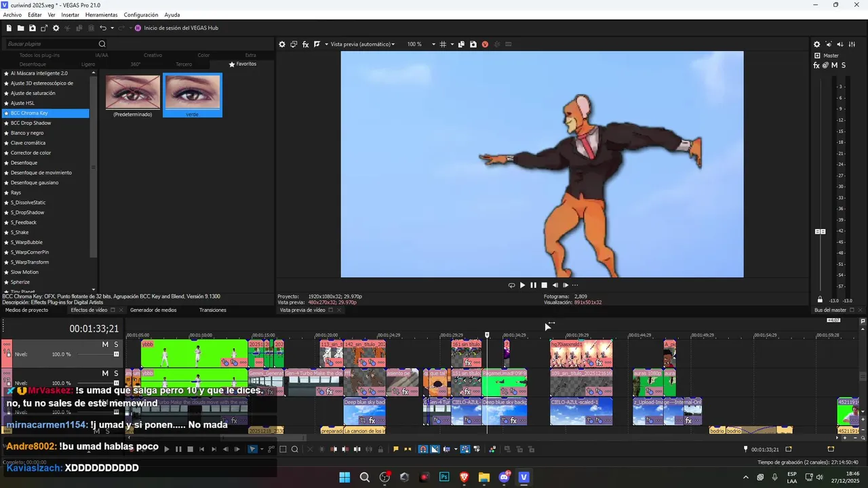Insert a marker with the yellow flag icon
868x488 pixels.
[396, 449]
